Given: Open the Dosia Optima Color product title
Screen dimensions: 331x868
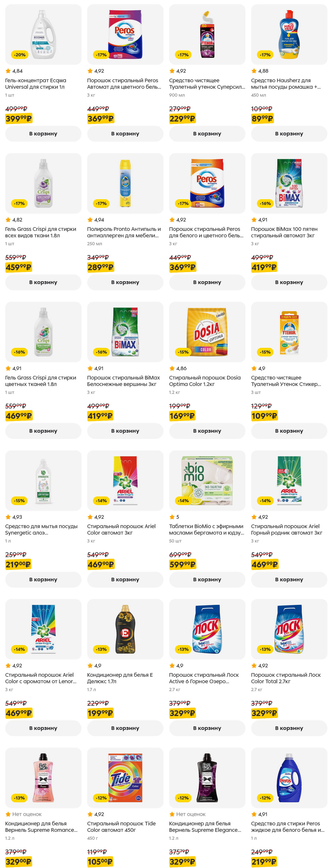Looking at the screenshot, I should (205, 381).
